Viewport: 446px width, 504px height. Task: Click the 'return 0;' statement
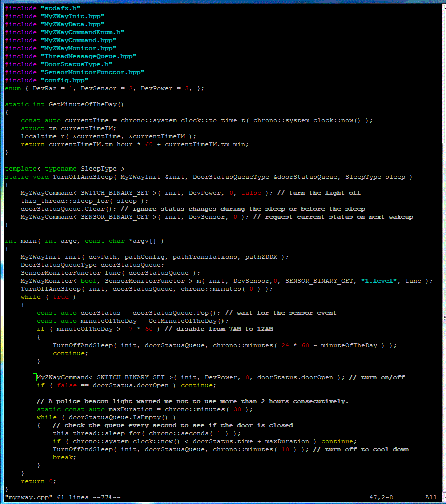pos(38,482)
